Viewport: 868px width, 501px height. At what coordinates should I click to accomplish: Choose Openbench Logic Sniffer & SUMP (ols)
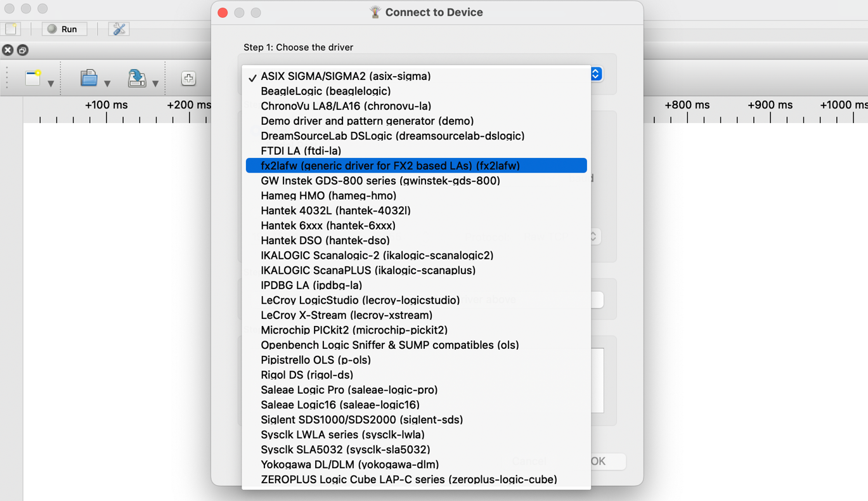[x=416, y=345]
